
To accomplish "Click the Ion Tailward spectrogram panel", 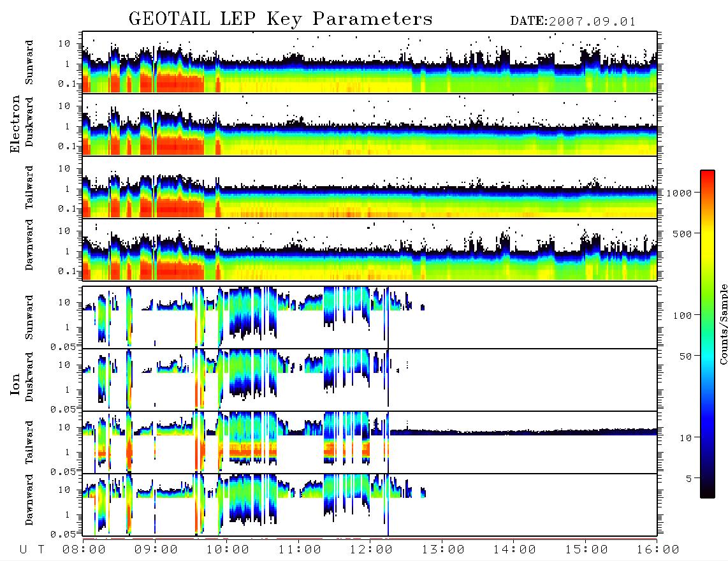I will (370, 442).
